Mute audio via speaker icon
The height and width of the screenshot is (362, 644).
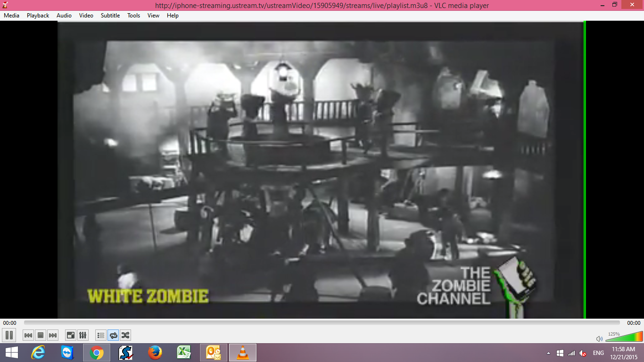click(x=599, y=338)
